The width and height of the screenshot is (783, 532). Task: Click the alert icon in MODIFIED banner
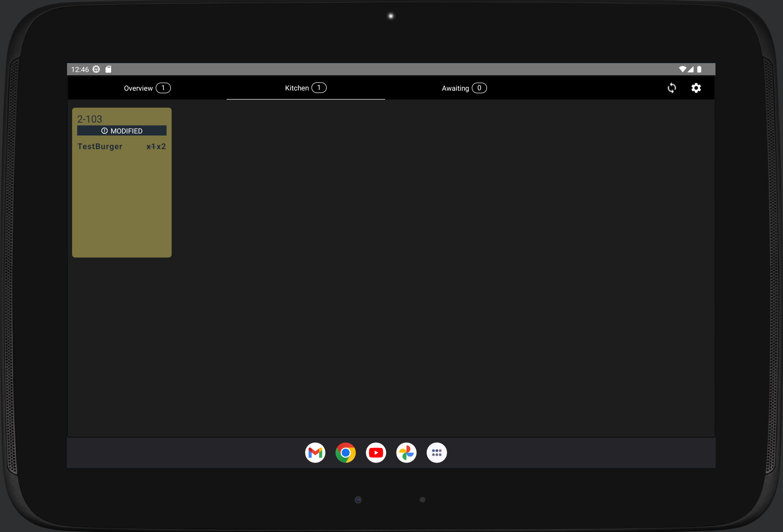click(104, 131)
